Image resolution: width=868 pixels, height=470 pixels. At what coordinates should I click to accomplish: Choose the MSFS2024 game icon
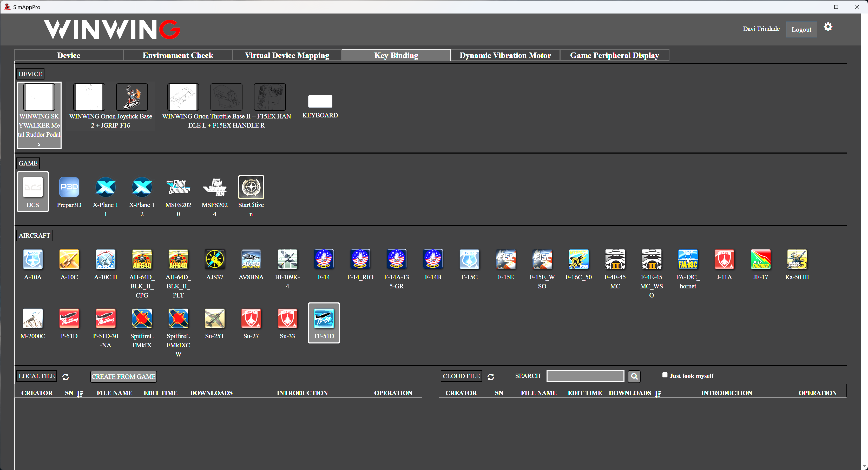(215, 187)
